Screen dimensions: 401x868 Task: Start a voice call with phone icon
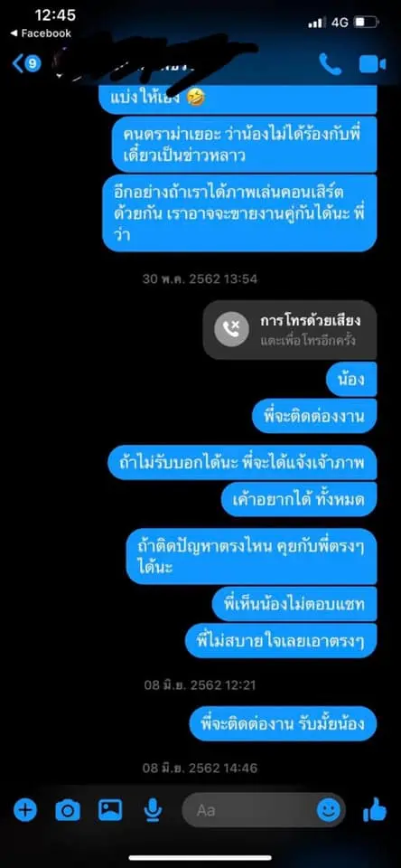pyautogui.click(x=331, y=64)
